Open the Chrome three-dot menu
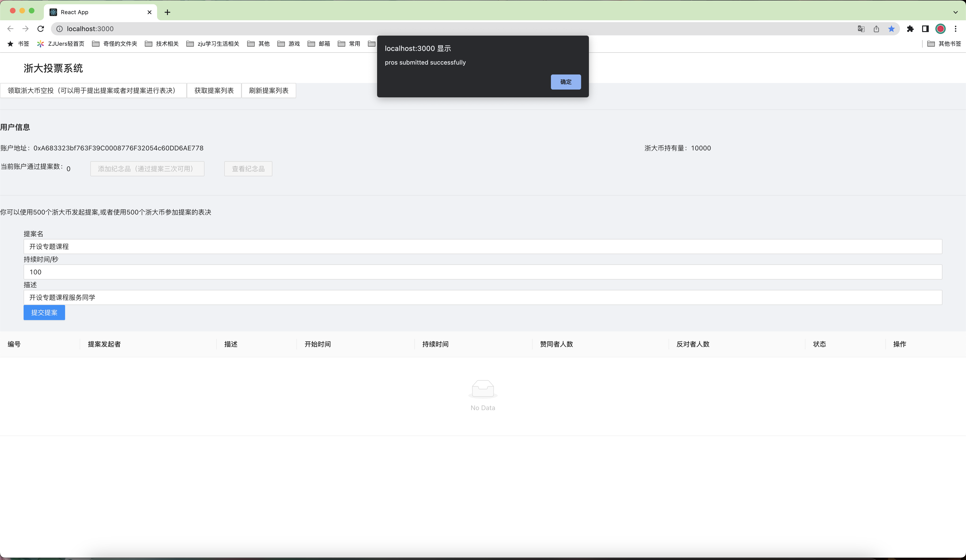Image resolution: width=966 pixels, height=560 pixels. pos(955,29)
